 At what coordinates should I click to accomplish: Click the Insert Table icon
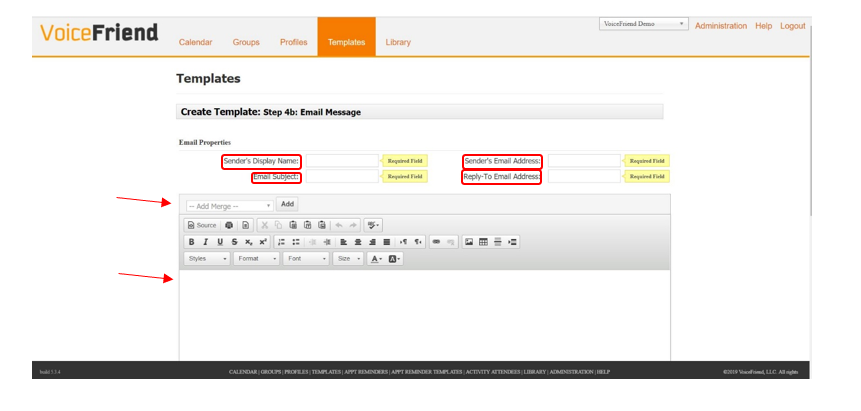click(483, 242)
